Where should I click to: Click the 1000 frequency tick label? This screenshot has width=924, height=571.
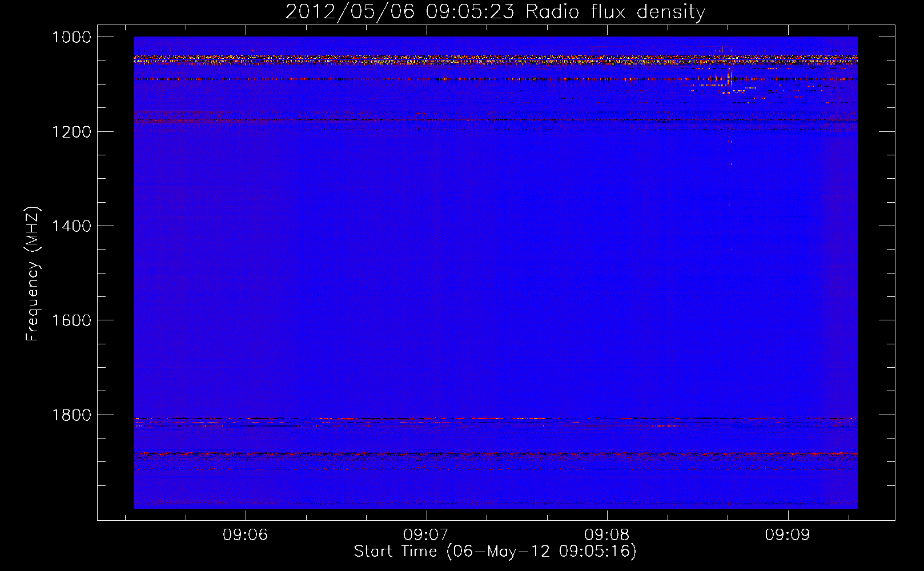click(72, 37)
